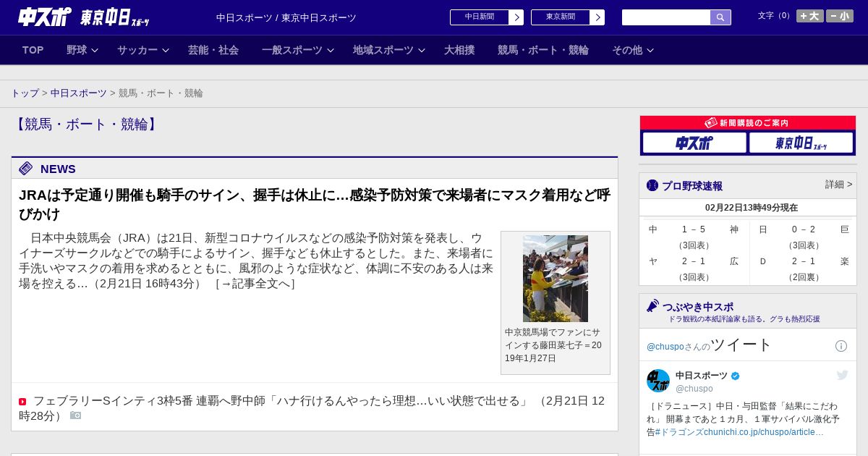Expand the その他 dropdown chevron
This screenshot has height=456, width=868.
(650, 50)
